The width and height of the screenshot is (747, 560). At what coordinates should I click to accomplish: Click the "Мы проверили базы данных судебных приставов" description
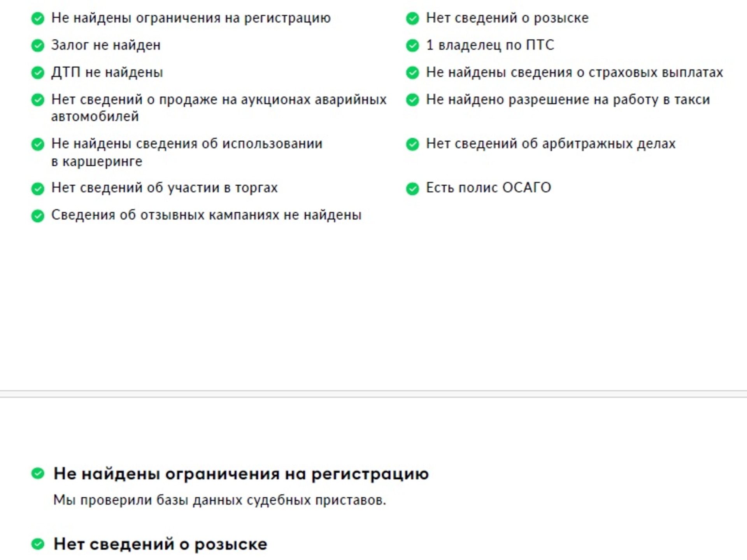coord(219,500)
